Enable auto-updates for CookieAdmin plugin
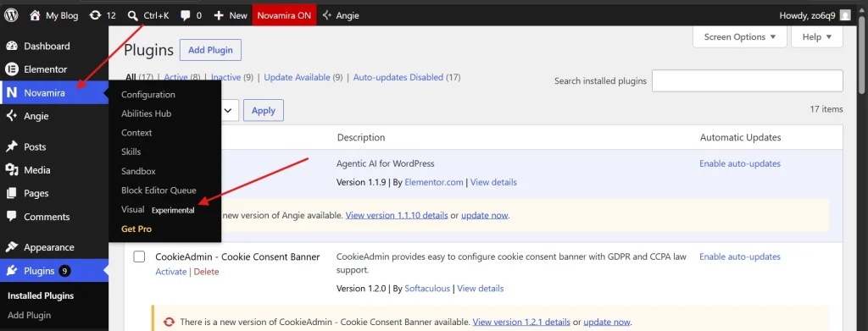868x331 pixels. [739, 257]
